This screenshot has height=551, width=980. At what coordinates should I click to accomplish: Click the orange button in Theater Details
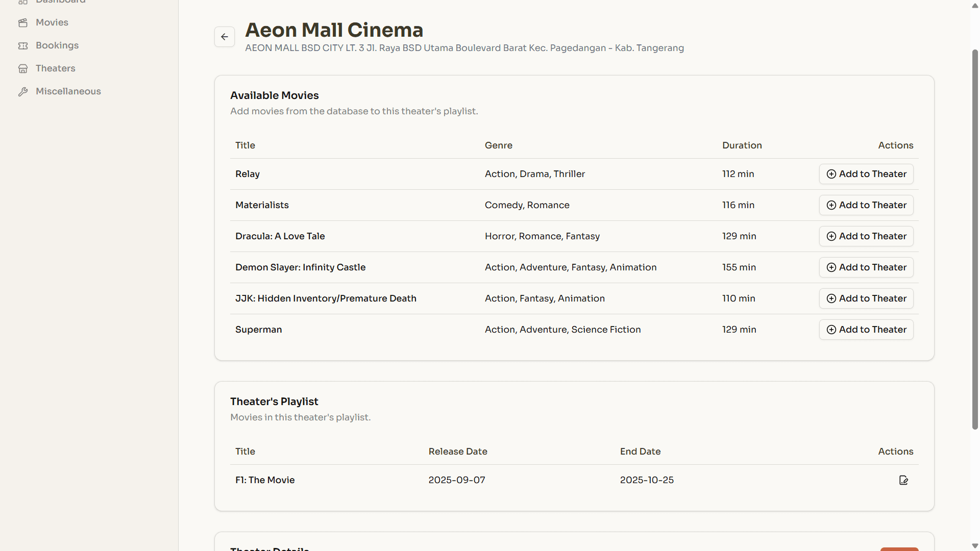(899, 549)
